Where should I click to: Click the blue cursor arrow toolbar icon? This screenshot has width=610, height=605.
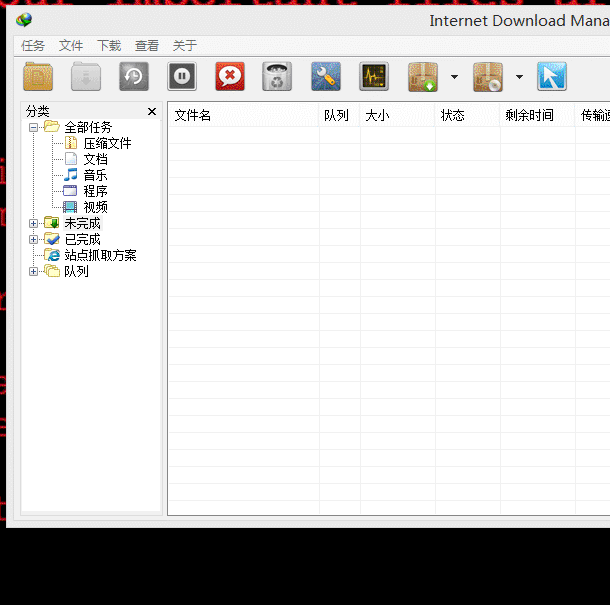(552, 76)
